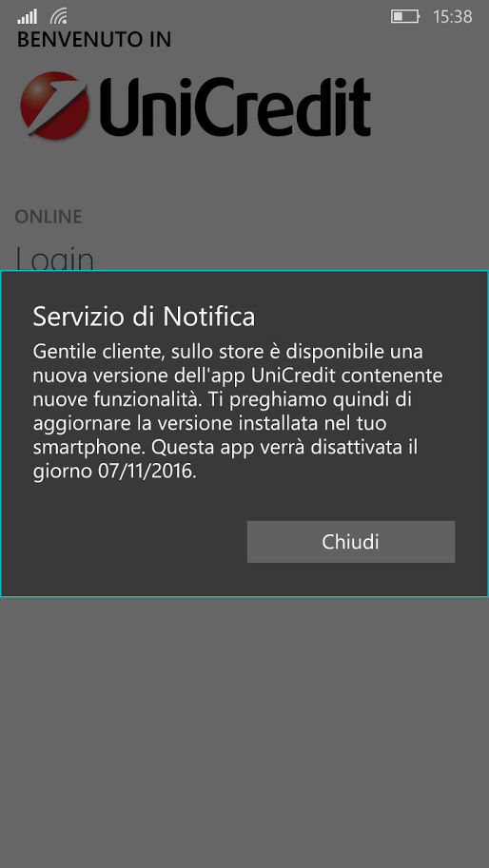Tap the battery level icon
489x868 pixels.
pos(405,16)
